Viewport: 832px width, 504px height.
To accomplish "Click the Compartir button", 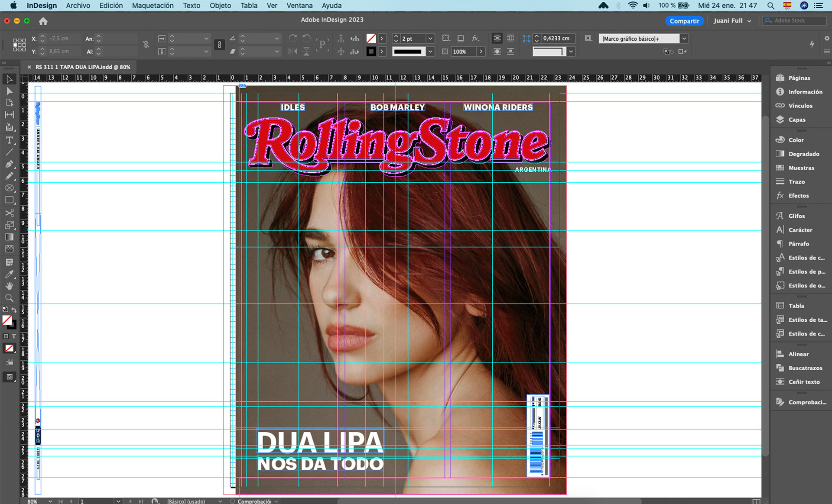I will pyautogui.click(x=684, y=21).
